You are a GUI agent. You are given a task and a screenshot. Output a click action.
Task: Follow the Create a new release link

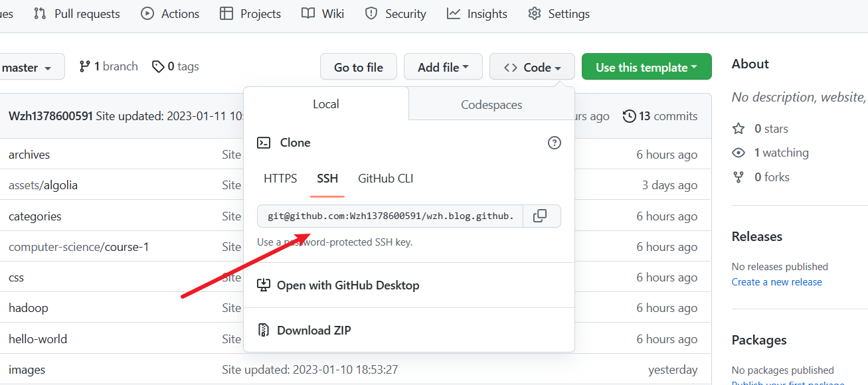pos(777,281)
